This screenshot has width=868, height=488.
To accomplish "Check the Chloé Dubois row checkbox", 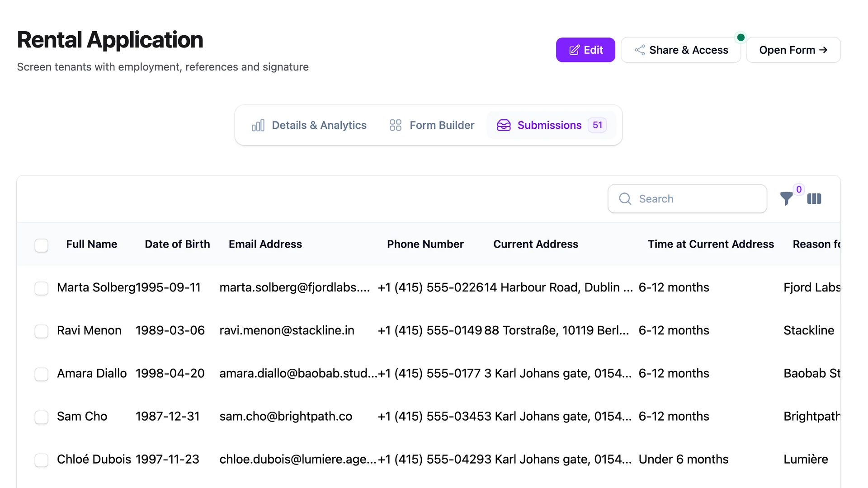I will 42,460.
